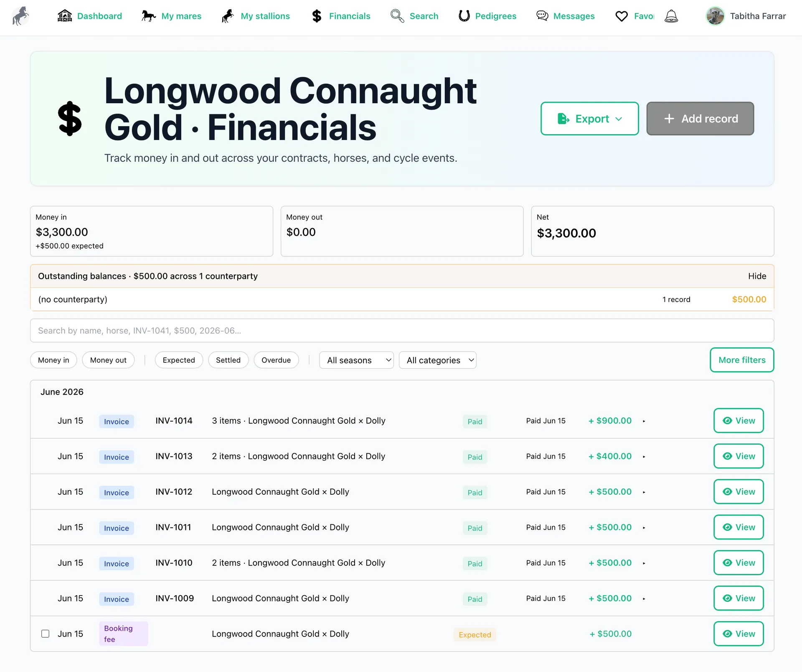Image resolution: width=802 pixels, height=672 pixels.
Task: Expand INV-1013 row arrow
Action: click(644, 457)
